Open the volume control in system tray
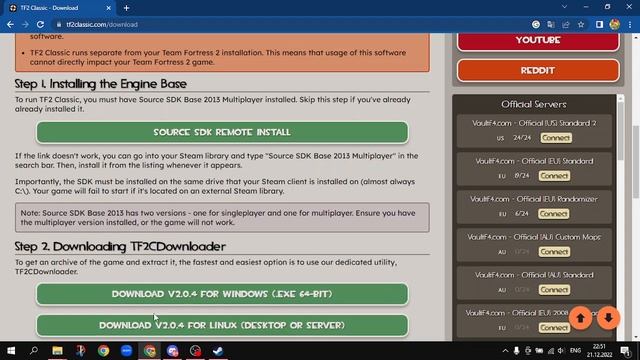This screenshot has width=640, height=360. point(561,351)
